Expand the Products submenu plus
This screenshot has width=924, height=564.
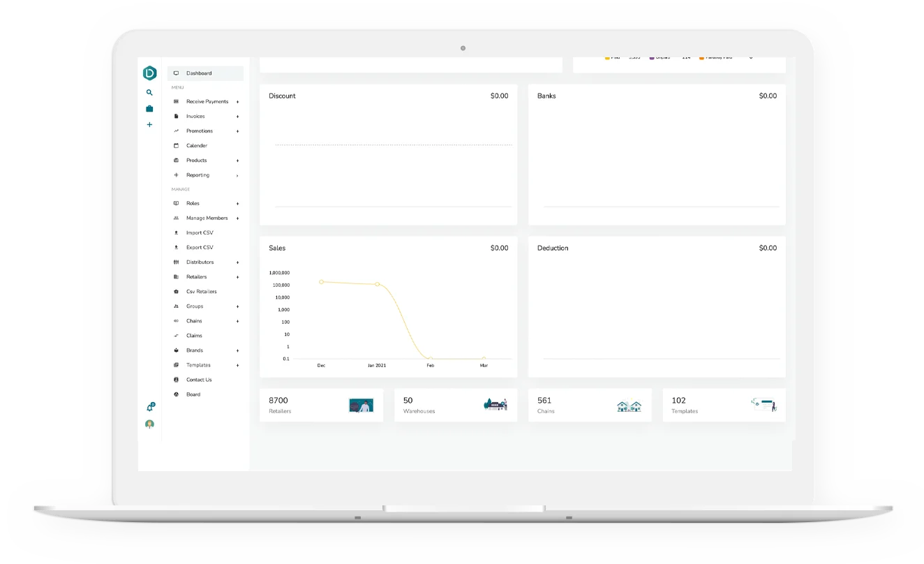(237, 161)
